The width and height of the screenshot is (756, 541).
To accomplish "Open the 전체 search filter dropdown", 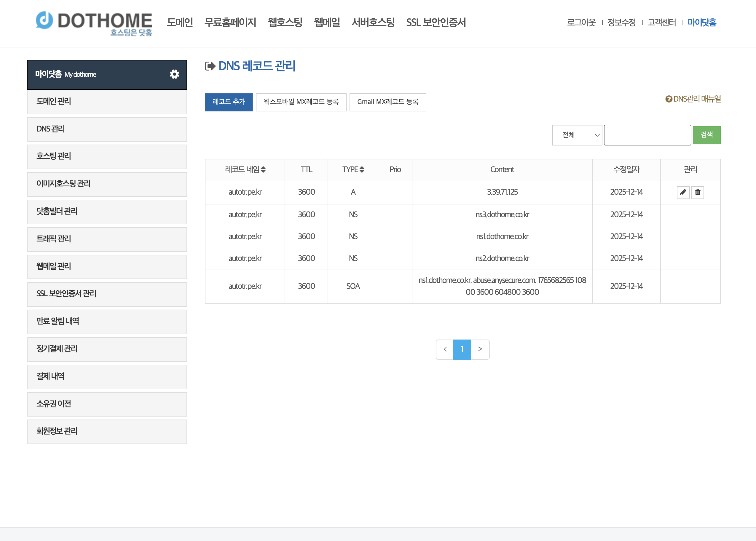I will pos(577,135).
